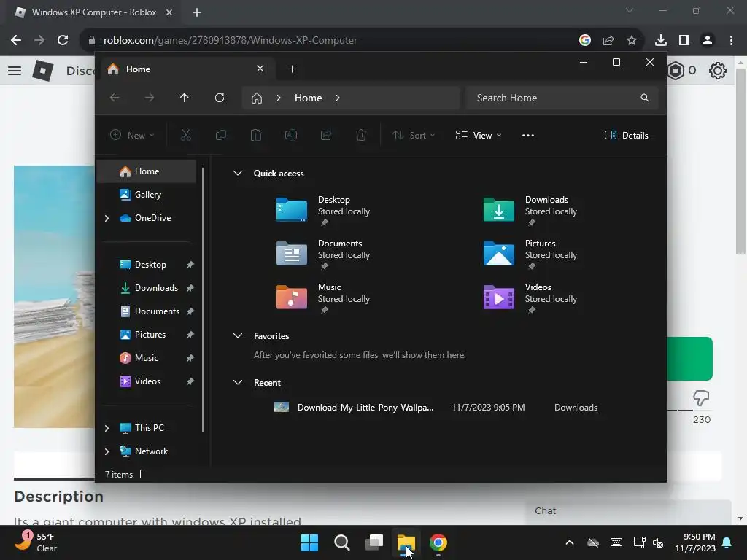
Task: Open the Roblox Chat panel
Action: [x=628, y=511]
